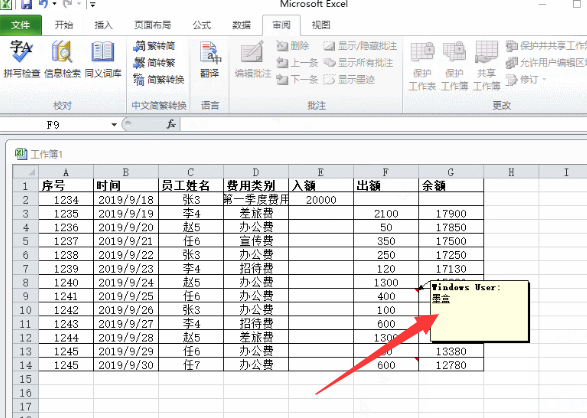Click the 工作簿1 workbook icon
Image resolution: width=587 pixels, height=418 pixels.
point(21,153)
